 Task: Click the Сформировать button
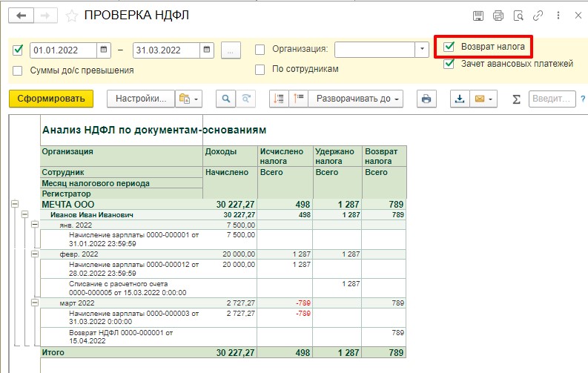51,99
